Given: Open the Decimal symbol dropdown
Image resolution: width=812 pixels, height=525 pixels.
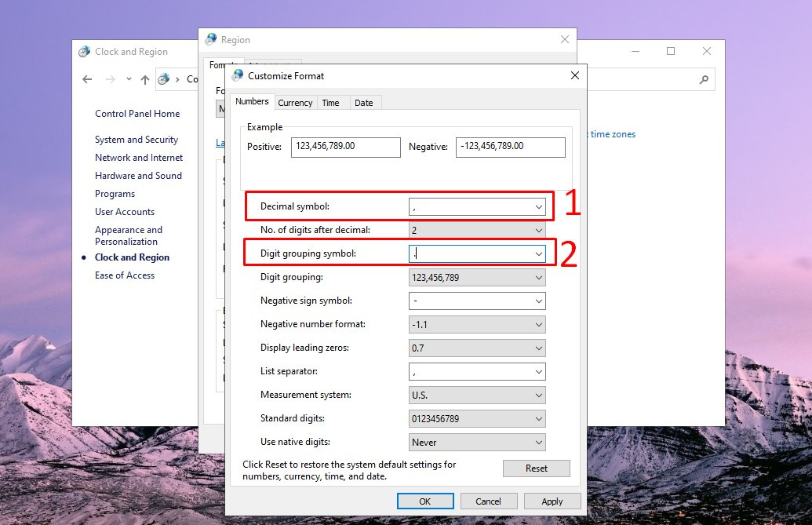Looking at the screenshot, I should point(539,206).
